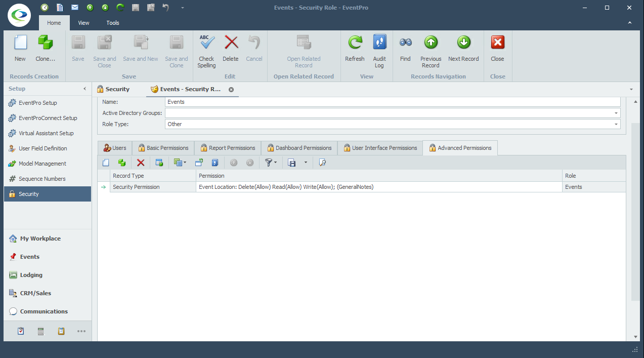
Task: Click the calculator icon at the sidebar bottom
Action: pos(41,331)
